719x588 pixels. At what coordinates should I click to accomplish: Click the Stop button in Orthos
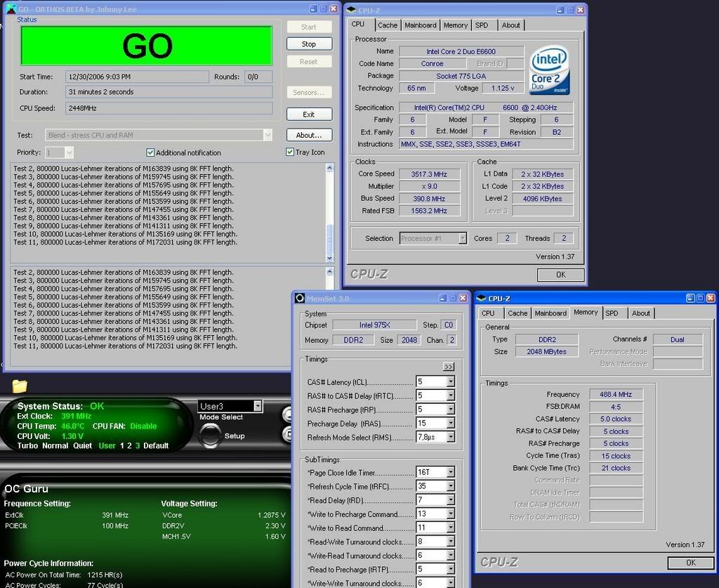(x=309, y=44)
